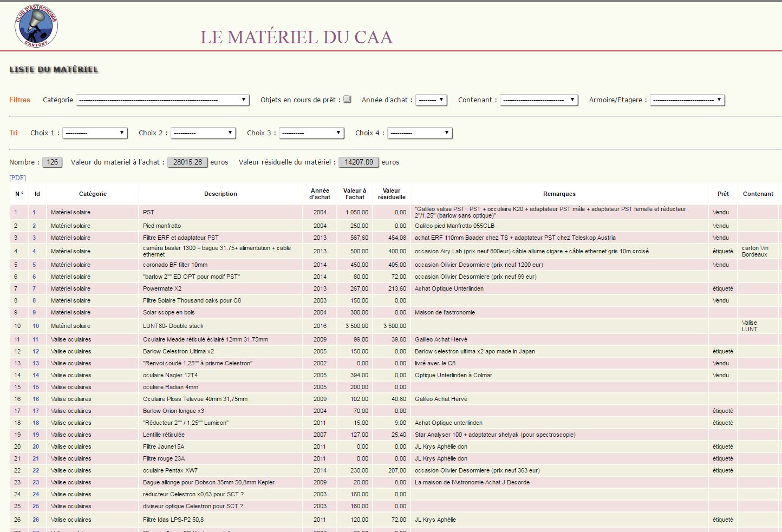Click the Id column header
The image size is (782, 532).
pyautogui.click(x=37, y=194)
